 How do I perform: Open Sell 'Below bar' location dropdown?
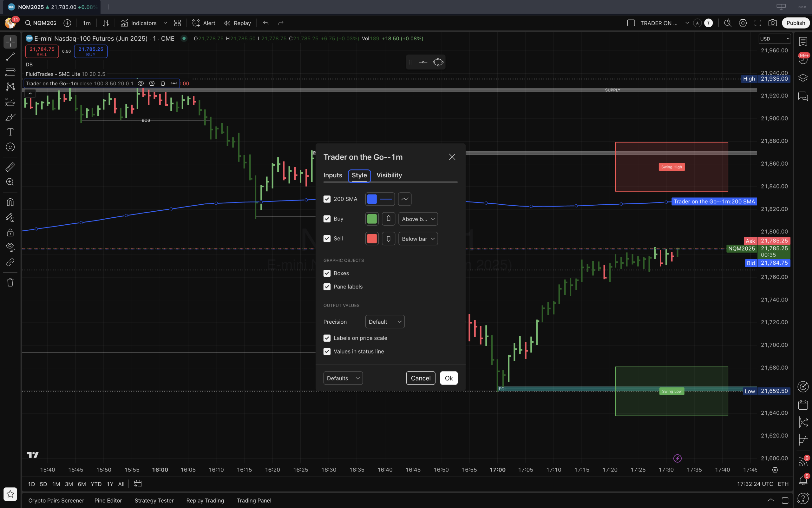pos(418,239)
